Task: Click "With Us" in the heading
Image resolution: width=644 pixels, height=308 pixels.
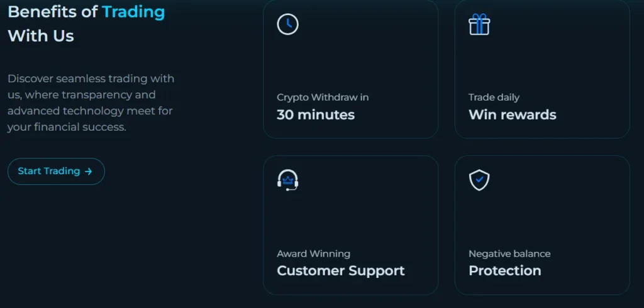Action: click(x=41, y=36)
